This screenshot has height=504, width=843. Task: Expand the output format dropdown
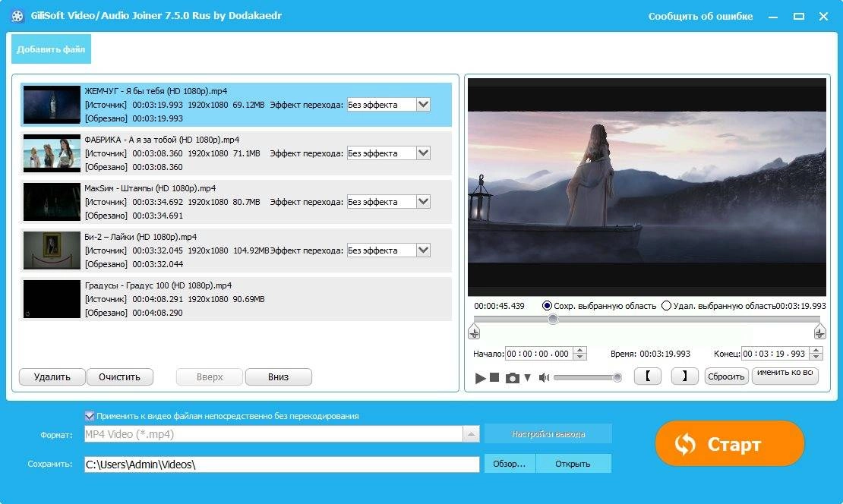tap(471, 434)
